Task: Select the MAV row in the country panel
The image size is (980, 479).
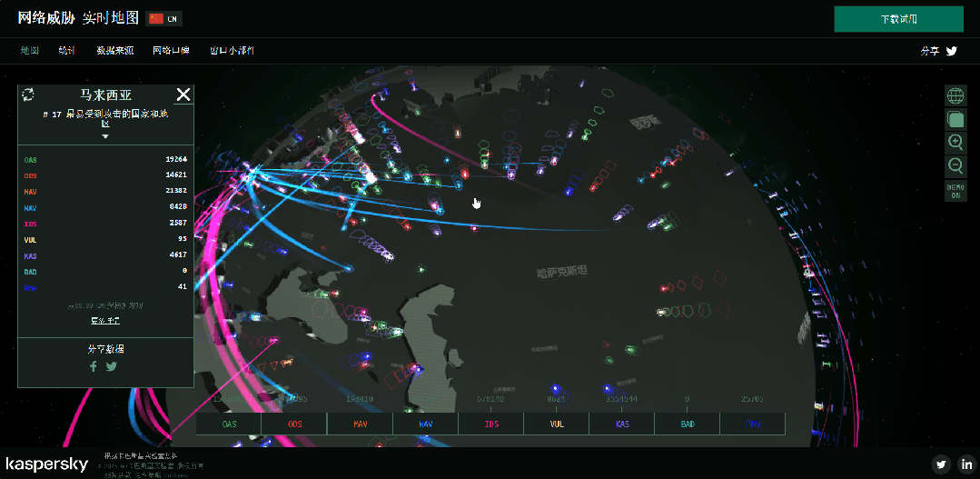Action: (x=105, y=191)
